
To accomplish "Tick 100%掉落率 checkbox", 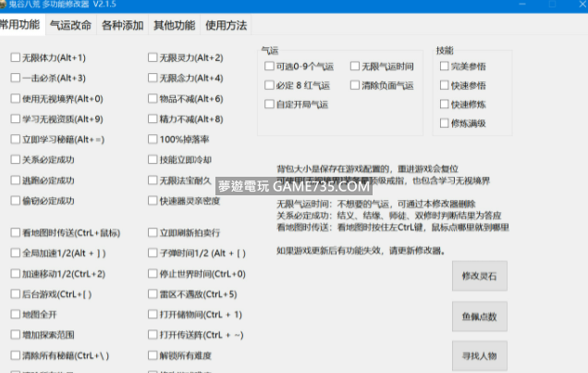I will coord(153,139).
